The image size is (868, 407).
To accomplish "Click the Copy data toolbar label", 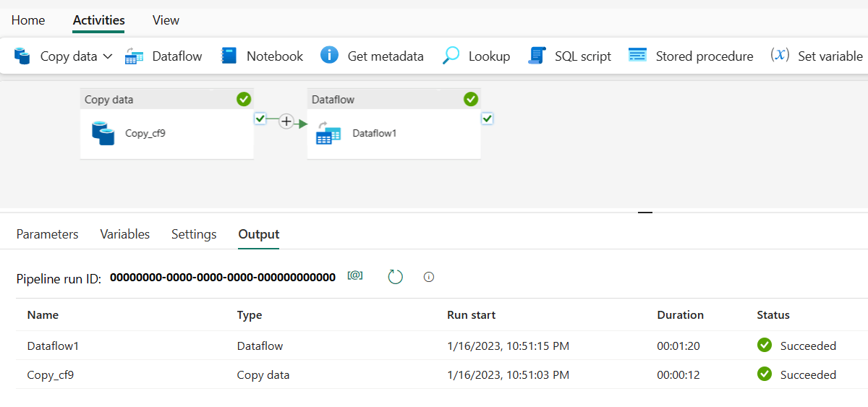I will (x=69, y=56).
